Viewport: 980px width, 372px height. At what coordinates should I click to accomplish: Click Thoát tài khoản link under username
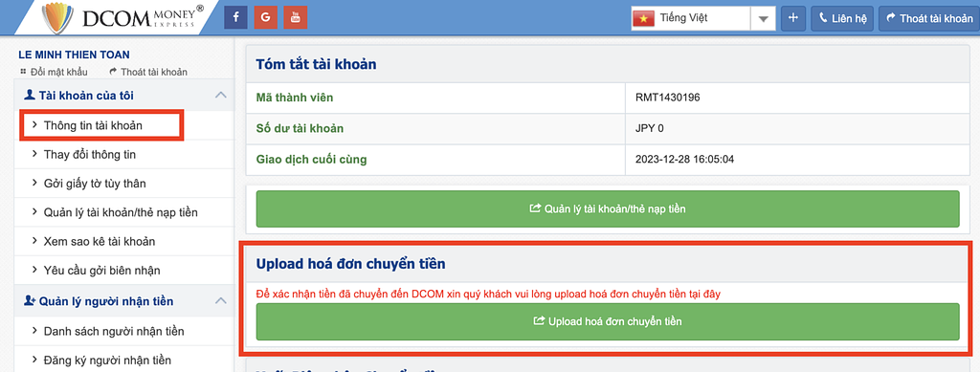tap(148, 72)
